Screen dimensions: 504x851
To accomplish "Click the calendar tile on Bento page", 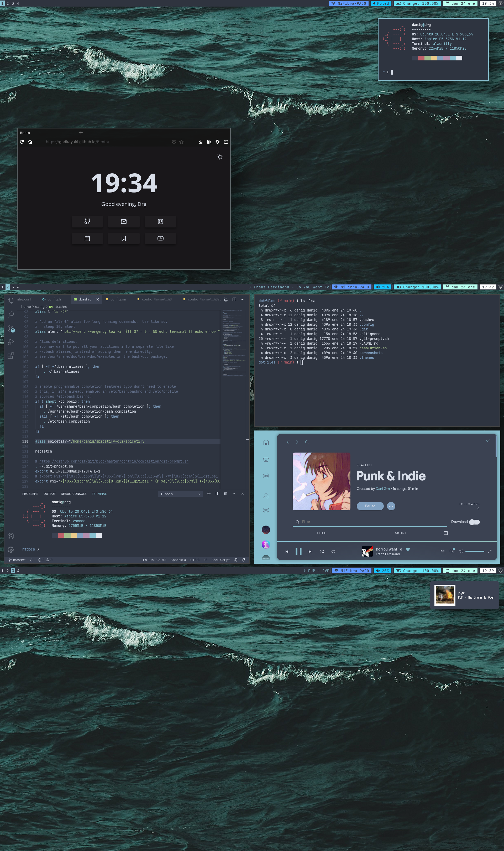I will click(x=87, y=238).
